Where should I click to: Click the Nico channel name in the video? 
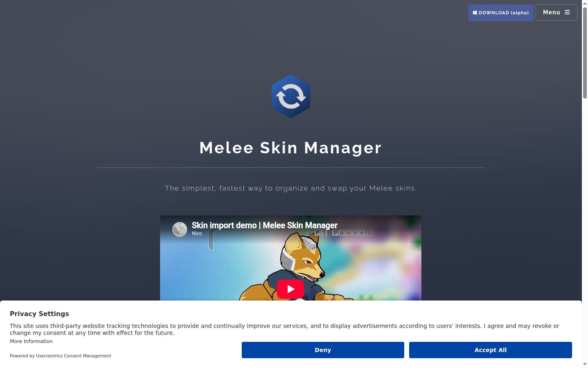(197, 233)
